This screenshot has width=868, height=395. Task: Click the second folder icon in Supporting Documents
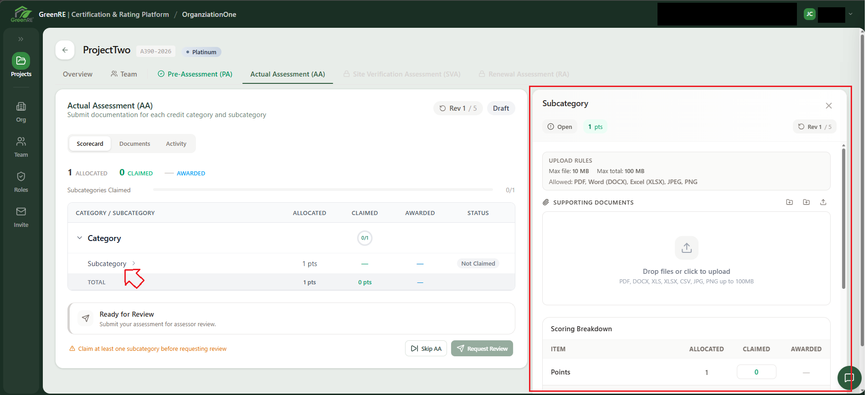[806, 202]
